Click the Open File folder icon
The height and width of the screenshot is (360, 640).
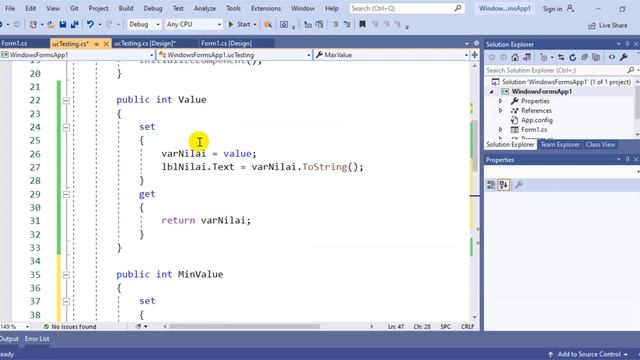[x=51, y=25]
